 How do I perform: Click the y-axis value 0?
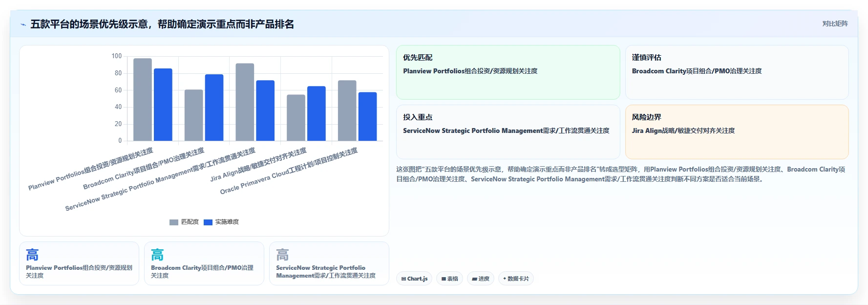coord(120,141)
